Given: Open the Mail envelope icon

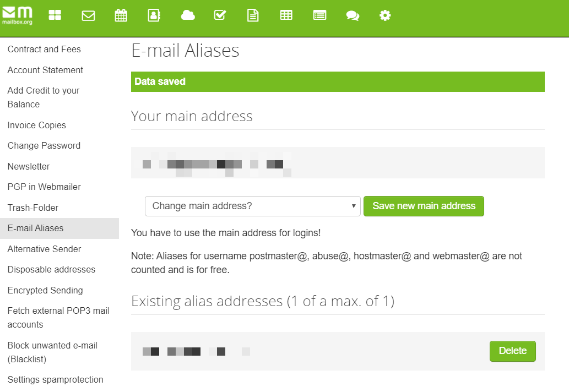Looking at the screenshot, I should 88,15.
